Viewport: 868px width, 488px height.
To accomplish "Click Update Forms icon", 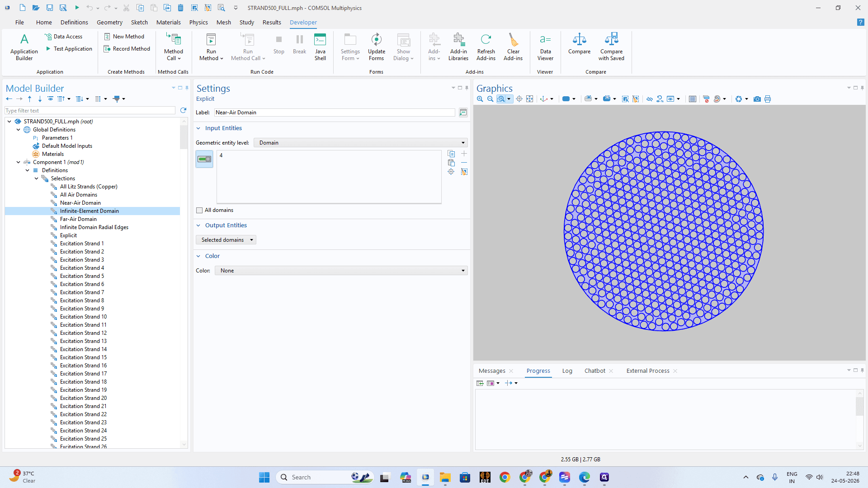I will point(376,47).
